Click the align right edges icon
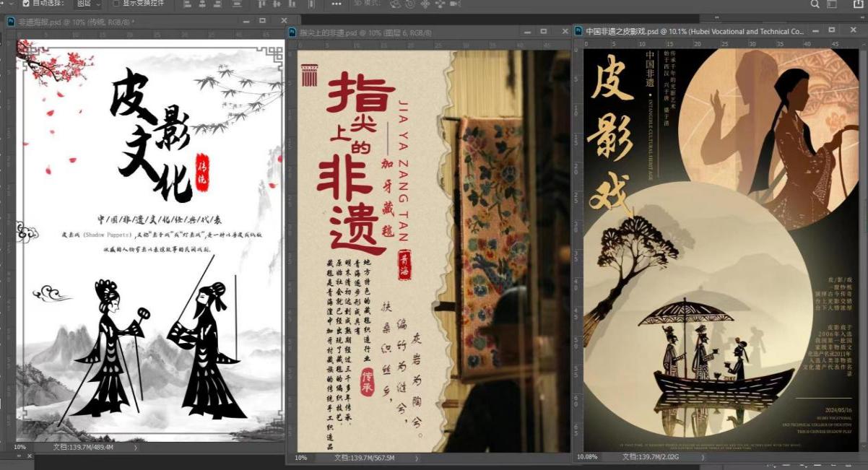The height and width of the screenshot is (470, 868). (x=216, y=4)
